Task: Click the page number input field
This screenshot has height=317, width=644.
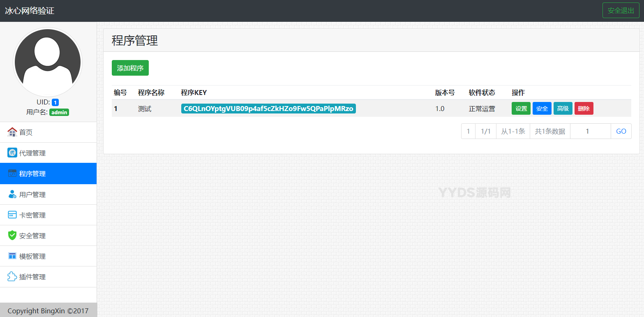Action: 590,131
